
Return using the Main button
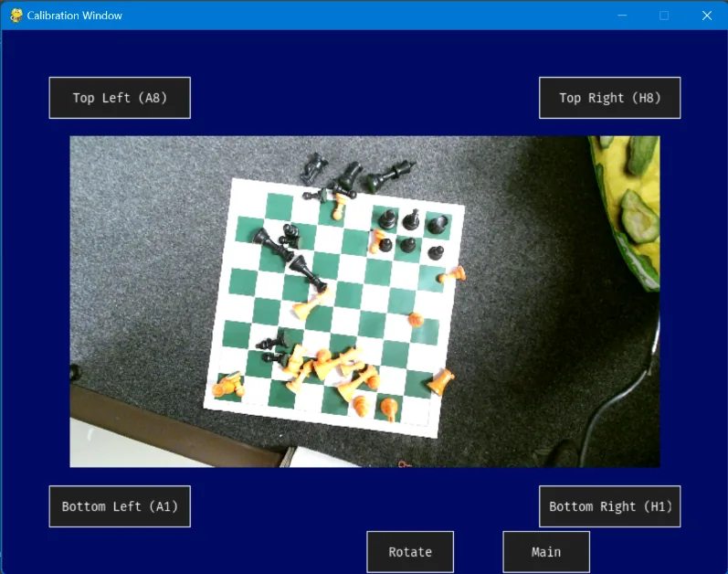[x=546, y=552]
